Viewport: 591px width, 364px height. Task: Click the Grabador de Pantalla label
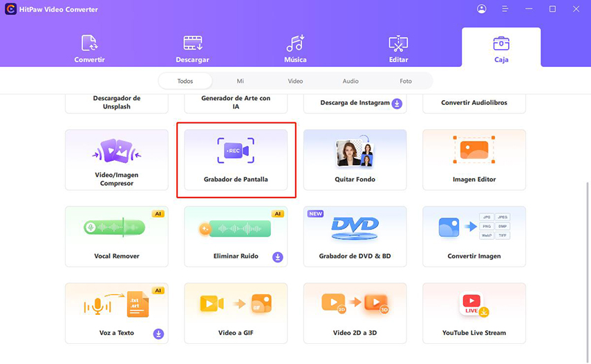click(x=236, y=180)
